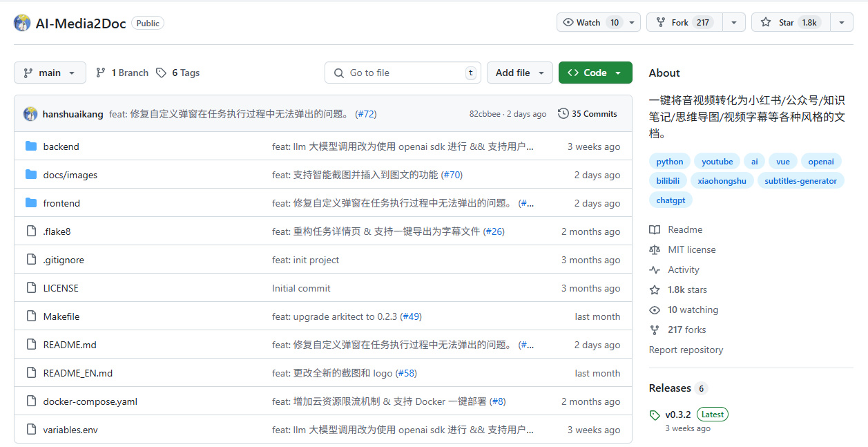Open the docker-compose.yaml file name
868x447 pixels.
tap(90, 401)
